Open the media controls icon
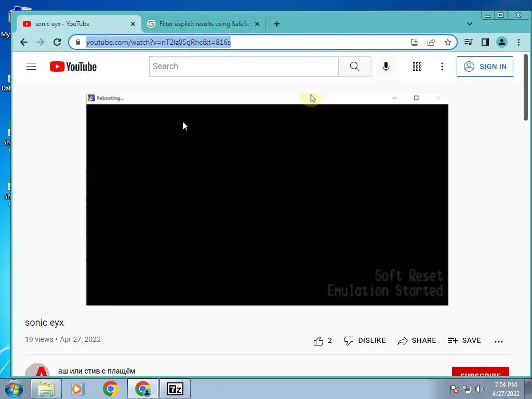Viewport: 532px width, 399px height. coord(469,42)
